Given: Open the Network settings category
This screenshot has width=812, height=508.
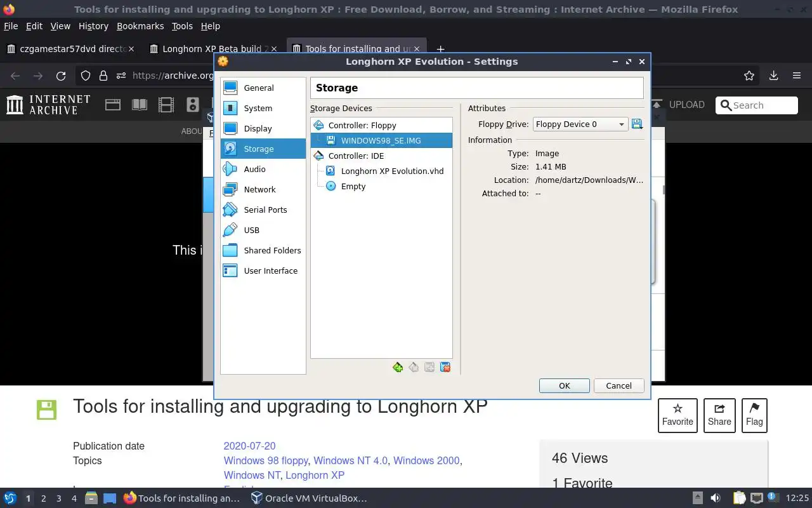Looking at the screenshot, I should click(x=263, y=189).
